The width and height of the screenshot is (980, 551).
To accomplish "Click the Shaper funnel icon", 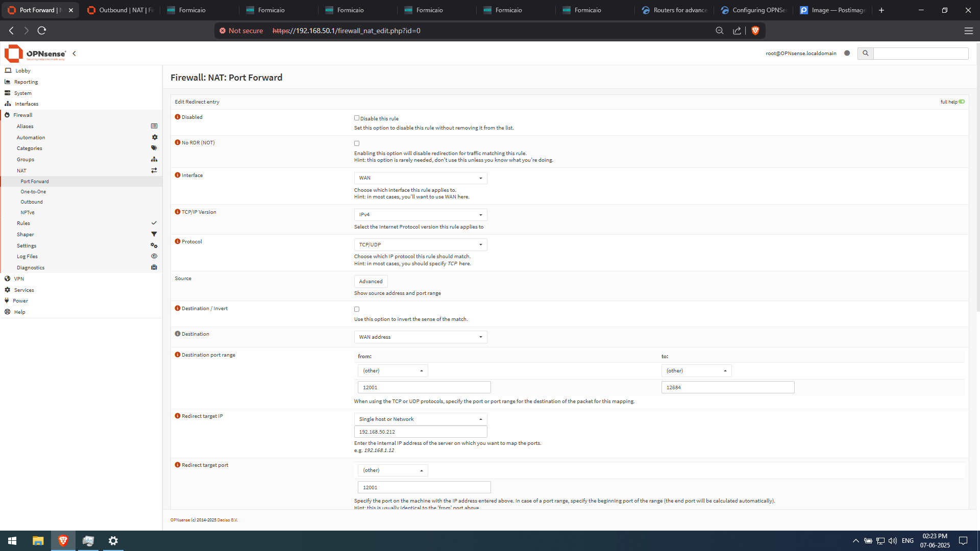I will [x=154, y=234].
